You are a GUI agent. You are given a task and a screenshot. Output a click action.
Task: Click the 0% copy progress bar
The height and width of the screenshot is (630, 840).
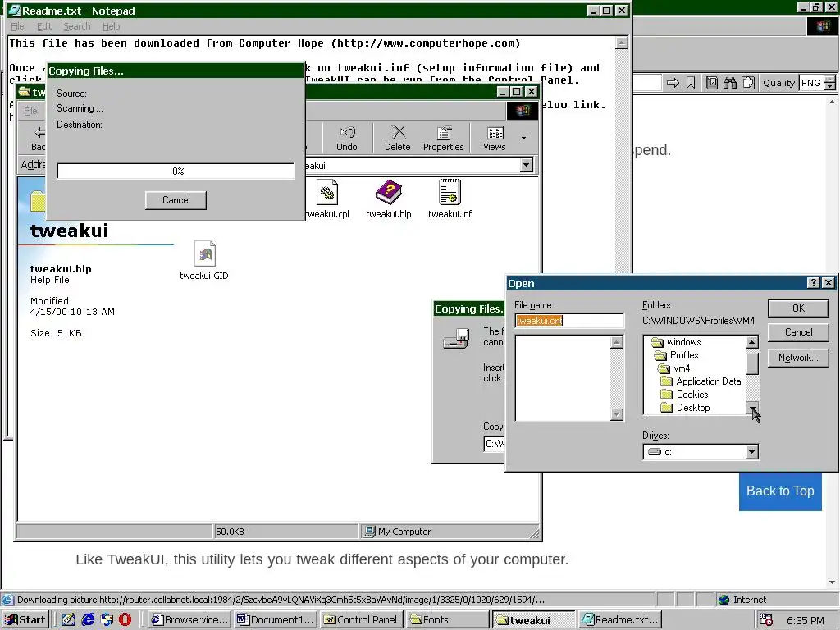click(176, 171)
